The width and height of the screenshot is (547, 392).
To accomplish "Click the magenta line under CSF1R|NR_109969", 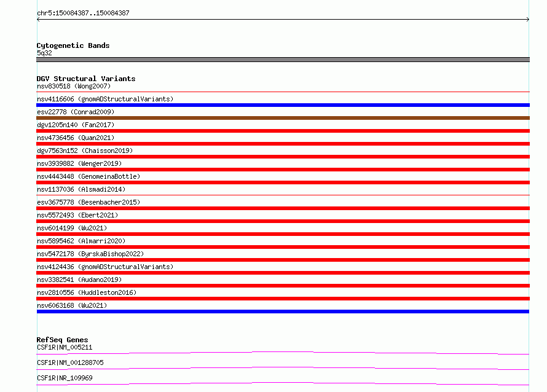I will (x=283, y=383).
